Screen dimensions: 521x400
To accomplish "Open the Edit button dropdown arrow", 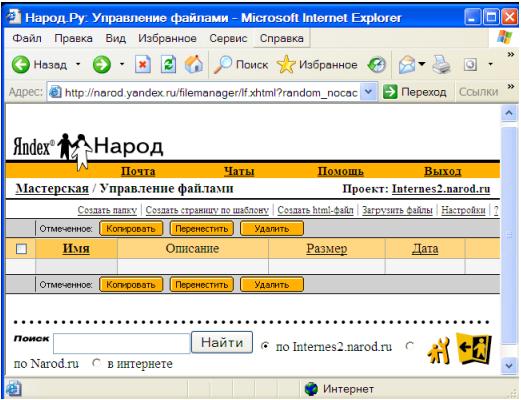I will coord(490,64).
